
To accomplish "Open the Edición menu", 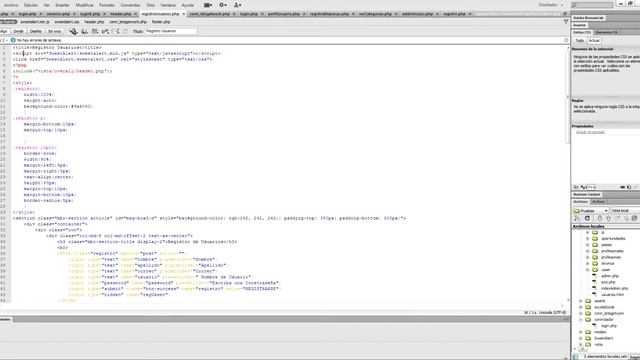I will (x=31, y=5).
